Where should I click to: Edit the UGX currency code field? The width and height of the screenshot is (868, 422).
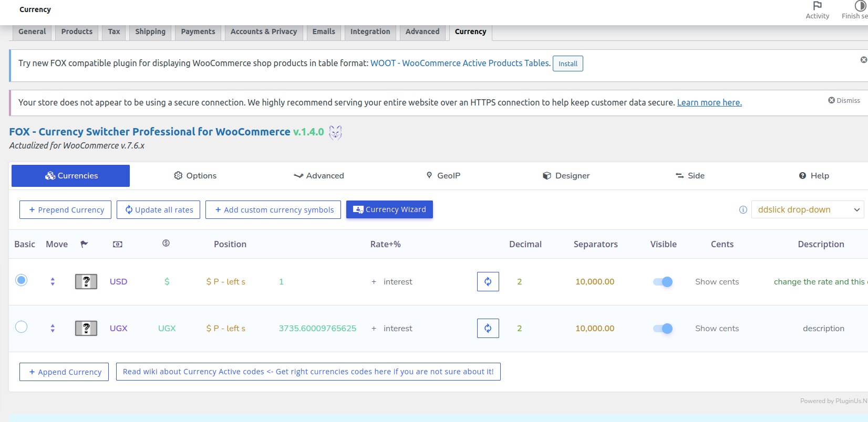click(119, 329)
